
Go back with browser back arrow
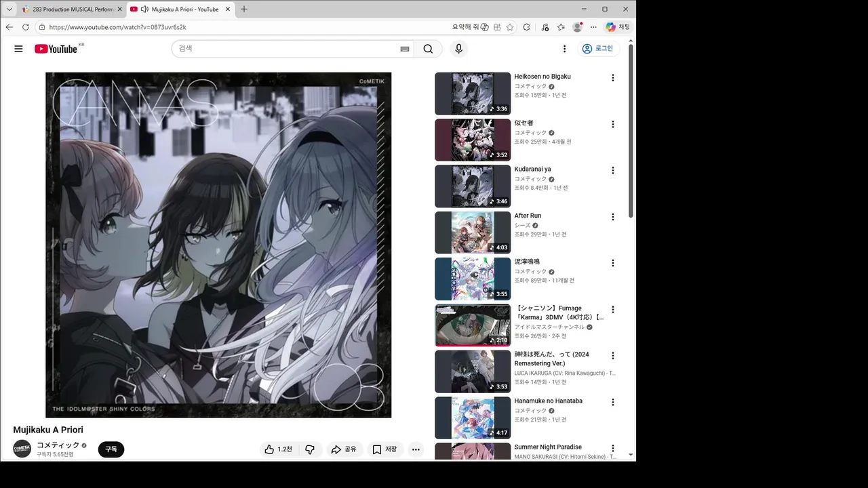(x=9, y=27)
